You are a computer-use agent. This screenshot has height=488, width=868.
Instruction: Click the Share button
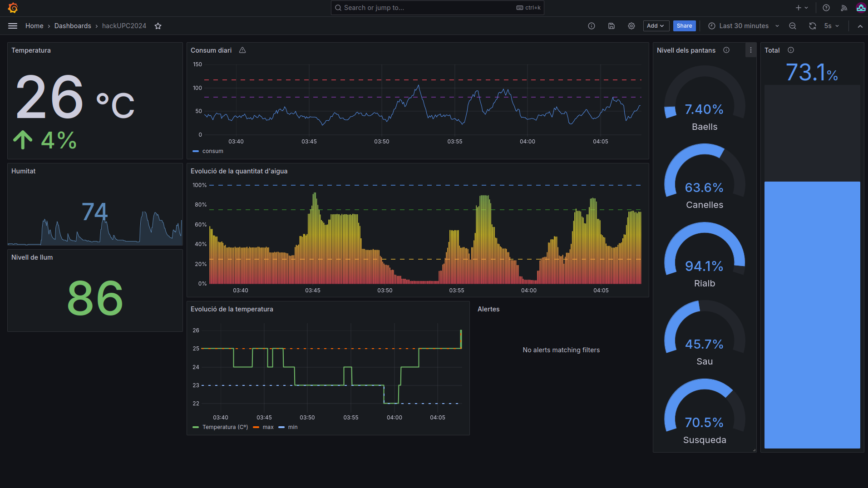tap(684, 26)
